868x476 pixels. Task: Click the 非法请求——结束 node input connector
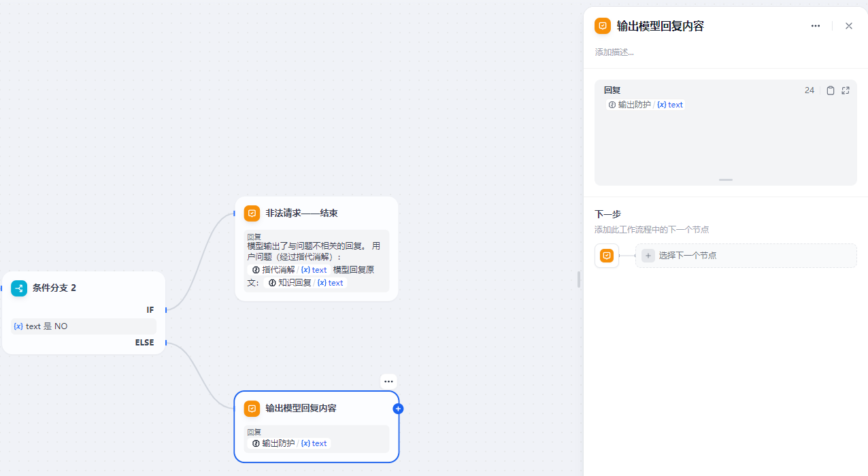coord(235,214)
